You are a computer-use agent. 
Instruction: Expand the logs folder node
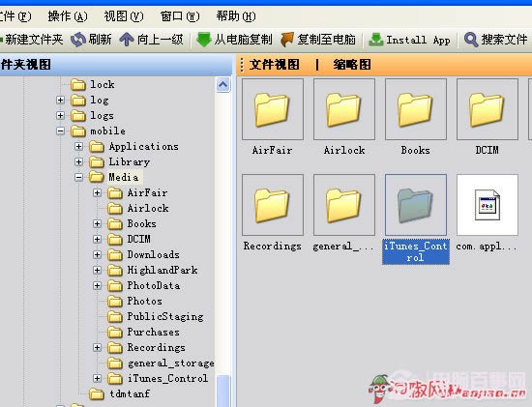pos(60,115)
